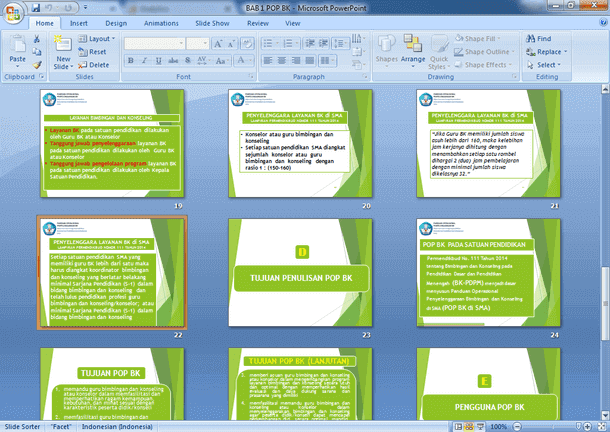
Task: Open Quick Styles gallery
Action: pos(439,52)
